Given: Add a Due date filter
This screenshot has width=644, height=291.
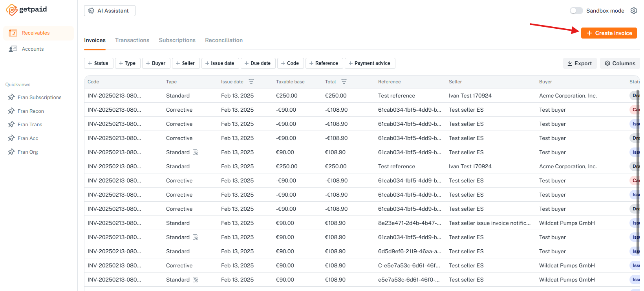Looking at the screenshot, I should 258,63.
